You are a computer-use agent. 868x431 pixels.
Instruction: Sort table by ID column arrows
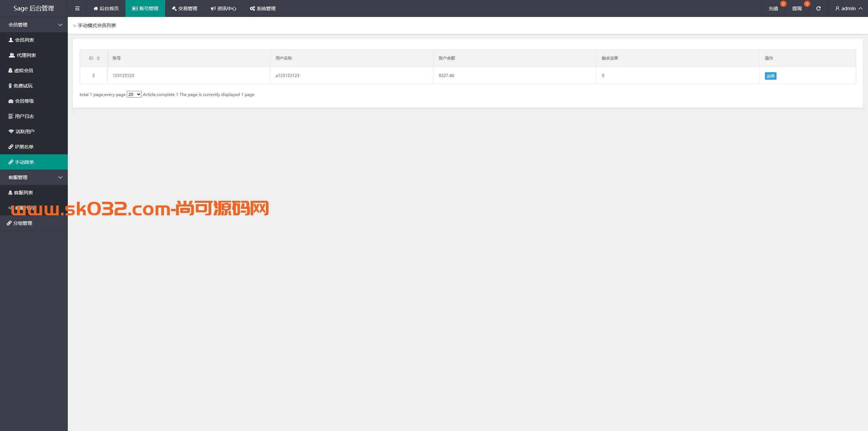[98, 58]
